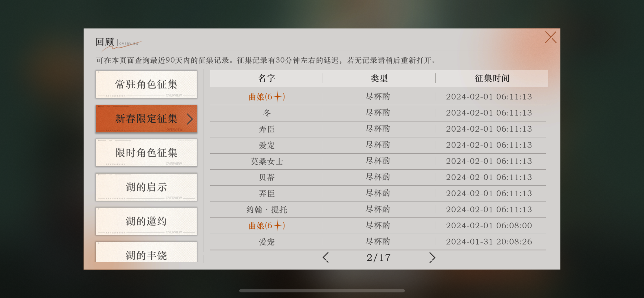
Task: Go to the next records page
Action: (432, 257)
